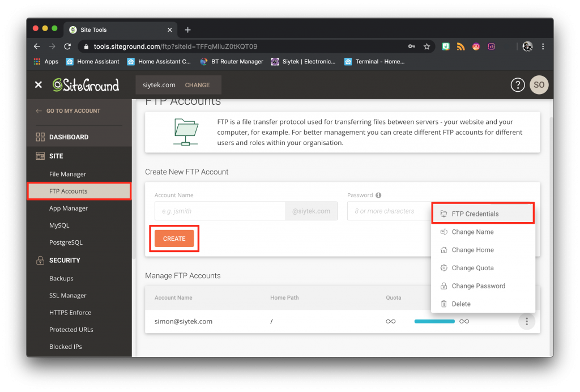
Task: Open the Home Assistant bookmark
Action: [x=92, y=62]
